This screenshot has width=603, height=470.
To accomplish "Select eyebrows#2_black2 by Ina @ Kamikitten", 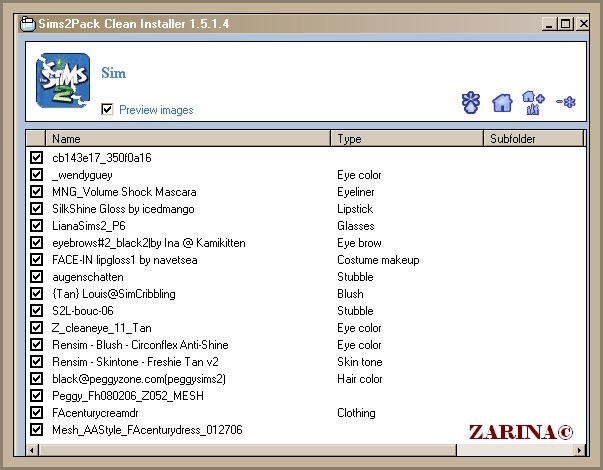I will coord(149,243).
